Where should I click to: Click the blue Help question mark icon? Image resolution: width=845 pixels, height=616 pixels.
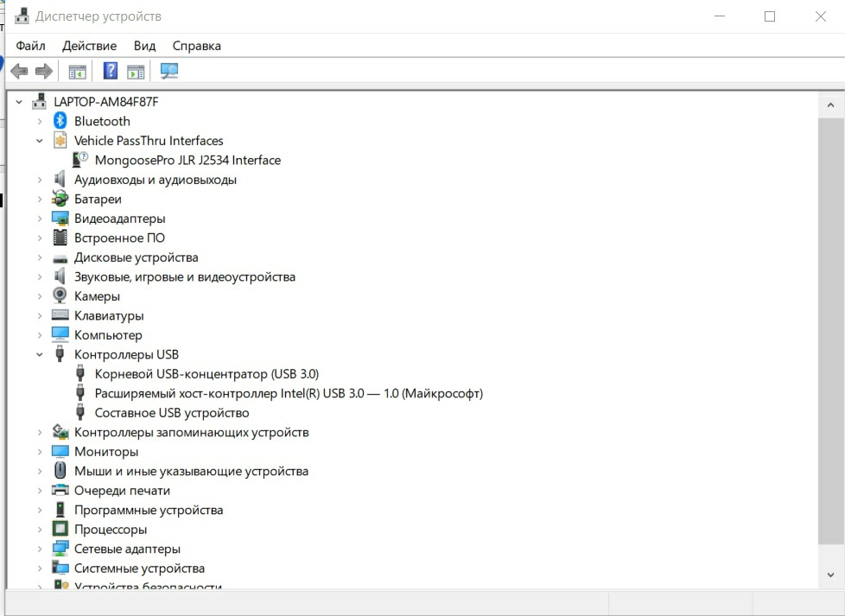pyautogui.click(x=110, y=71)
